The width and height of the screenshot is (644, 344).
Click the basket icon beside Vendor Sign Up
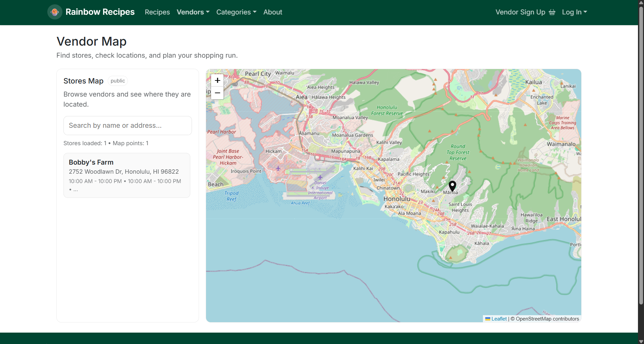552,12
